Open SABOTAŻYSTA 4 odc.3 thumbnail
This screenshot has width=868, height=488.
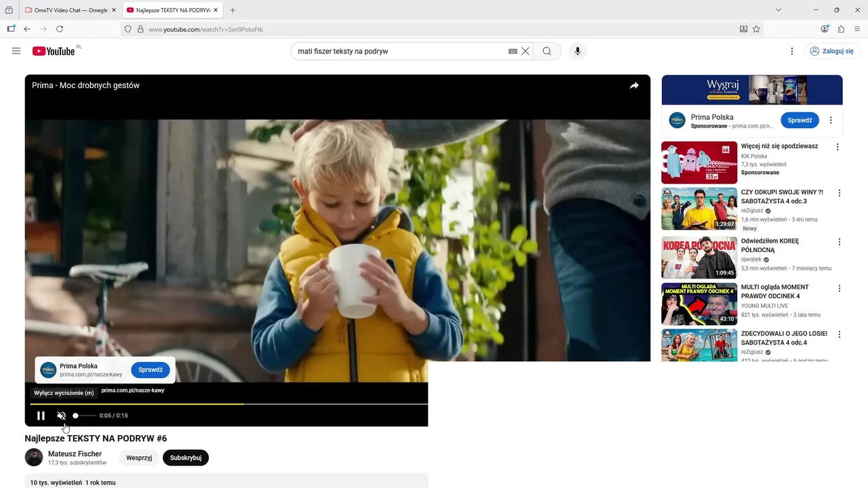(x=699, y=209)
